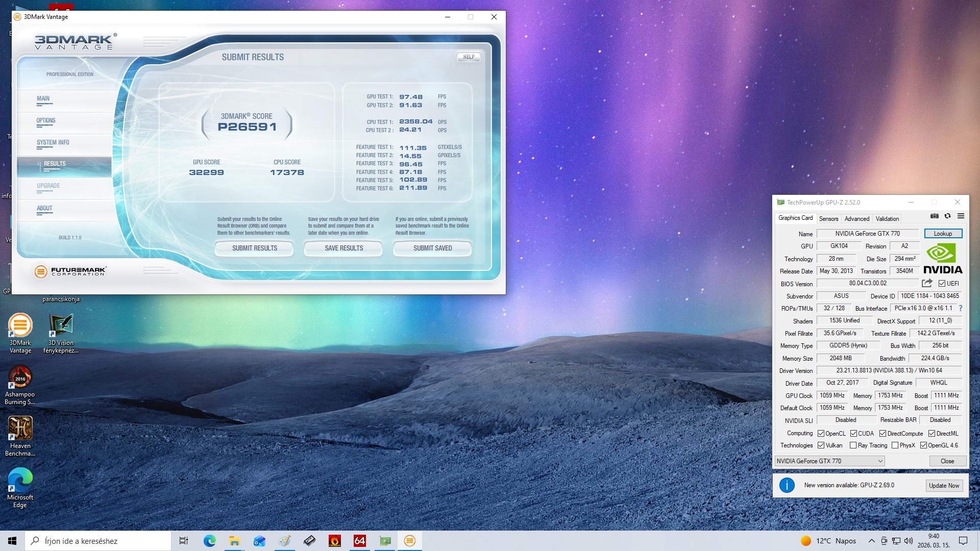Viewport: 980px width, 551px height.
Task: Open the GPU-Z hamburger menu icon
Action: (x=961, y=216)
